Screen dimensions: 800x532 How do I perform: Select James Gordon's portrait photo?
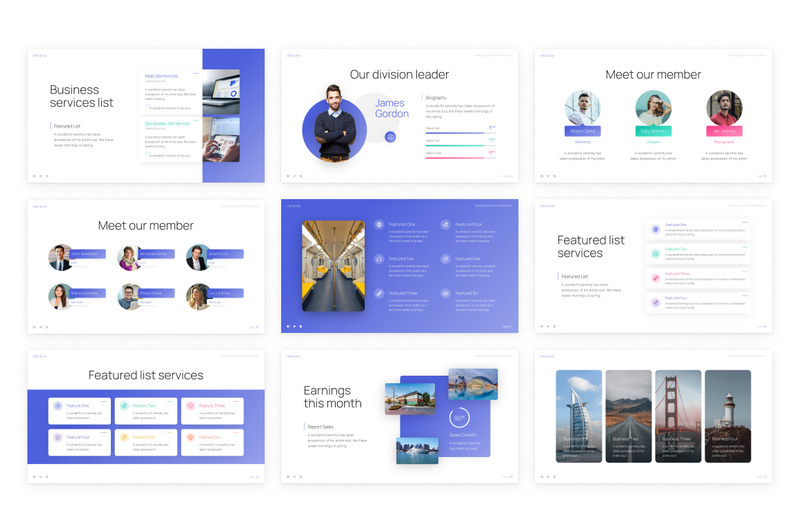[335, 123]
